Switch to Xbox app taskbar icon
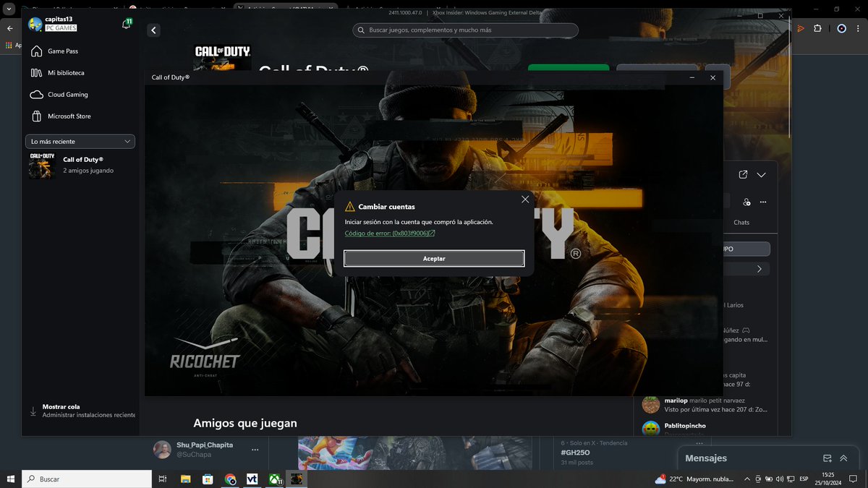868x488 pixels. pyautogui.click(x=275, y=479)
